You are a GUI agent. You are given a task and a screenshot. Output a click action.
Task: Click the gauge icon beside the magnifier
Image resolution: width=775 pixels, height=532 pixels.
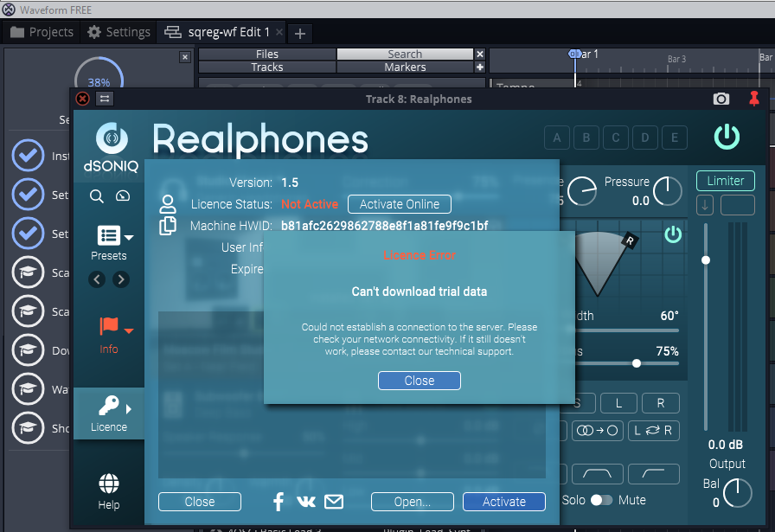(x=123, y=196)
